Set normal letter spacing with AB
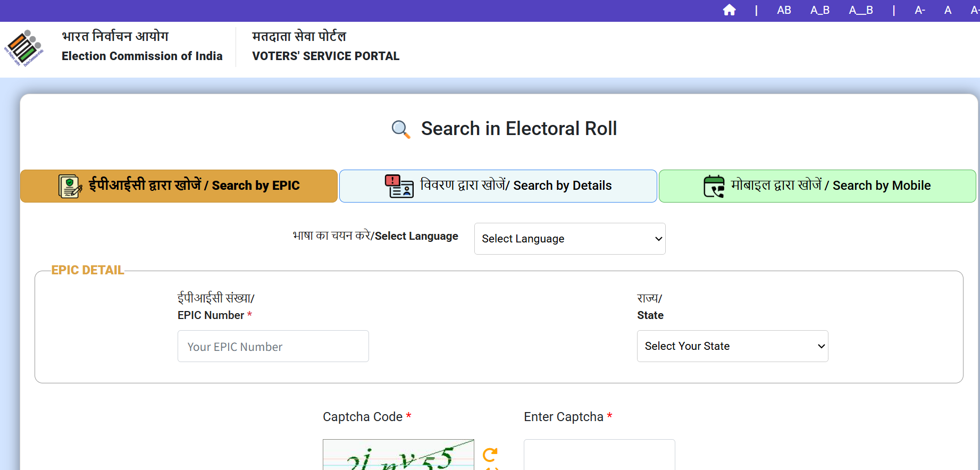 point(784,10)
